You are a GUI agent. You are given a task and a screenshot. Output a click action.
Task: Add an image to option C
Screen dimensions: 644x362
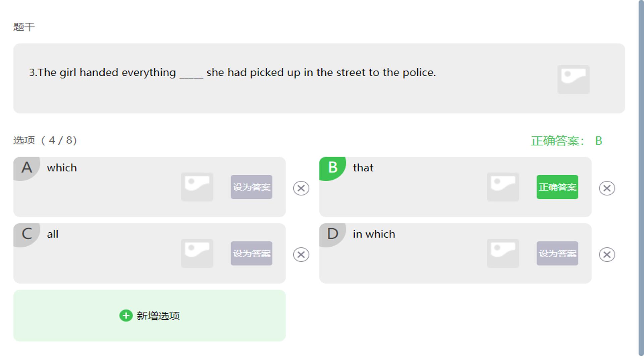(x=197, y=253)
